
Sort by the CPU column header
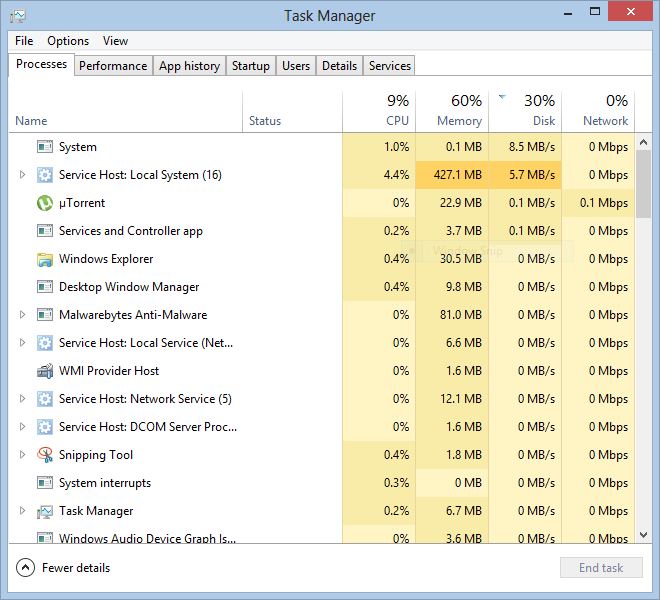pyautogui.click(x=379, y=110)
